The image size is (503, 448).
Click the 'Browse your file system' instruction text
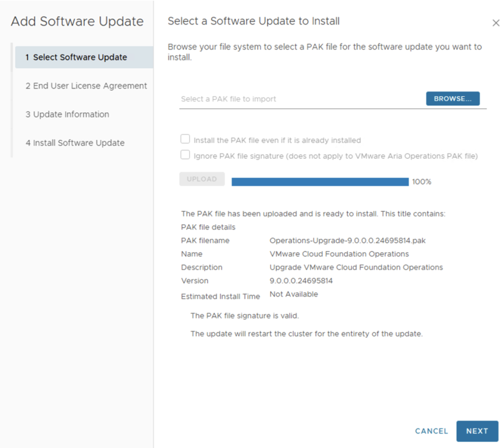point(325,52)
